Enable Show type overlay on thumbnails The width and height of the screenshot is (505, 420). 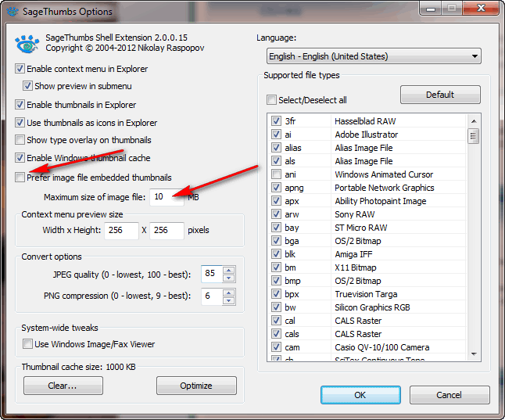[x=20, y=140]
